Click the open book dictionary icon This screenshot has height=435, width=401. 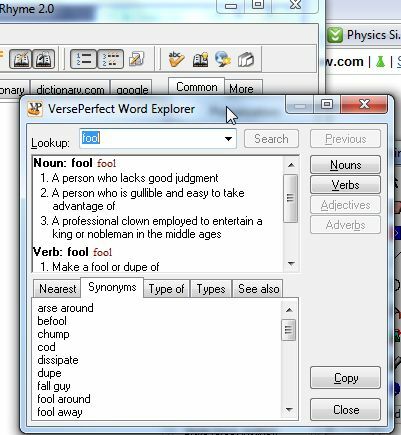(21, 59)
